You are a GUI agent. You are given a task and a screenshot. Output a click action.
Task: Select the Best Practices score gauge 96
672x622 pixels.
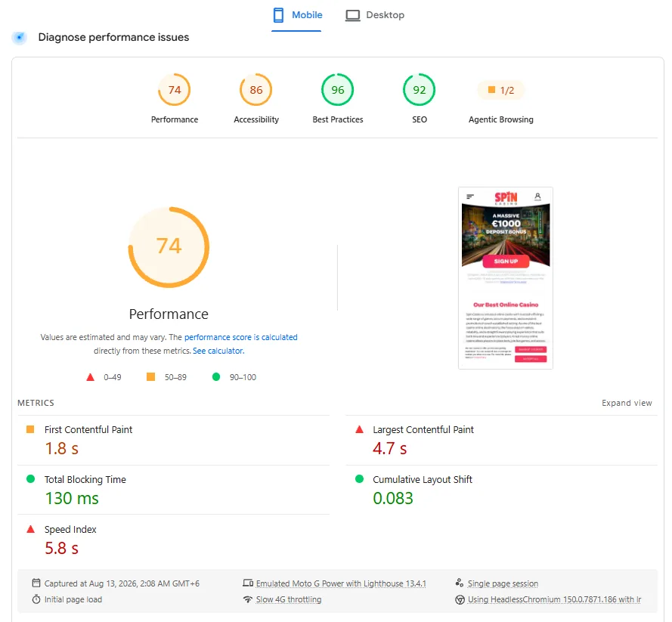[338, 90]
